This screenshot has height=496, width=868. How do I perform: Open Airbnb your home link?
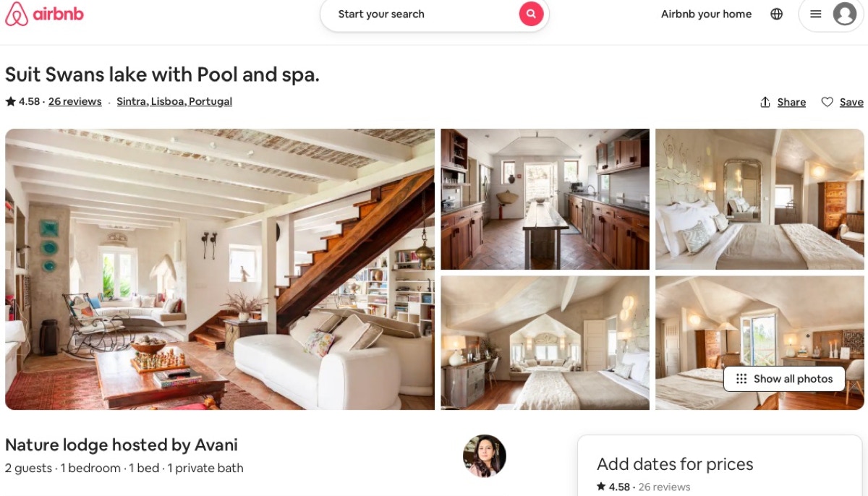pyautogui.click(x=706, y=14)
